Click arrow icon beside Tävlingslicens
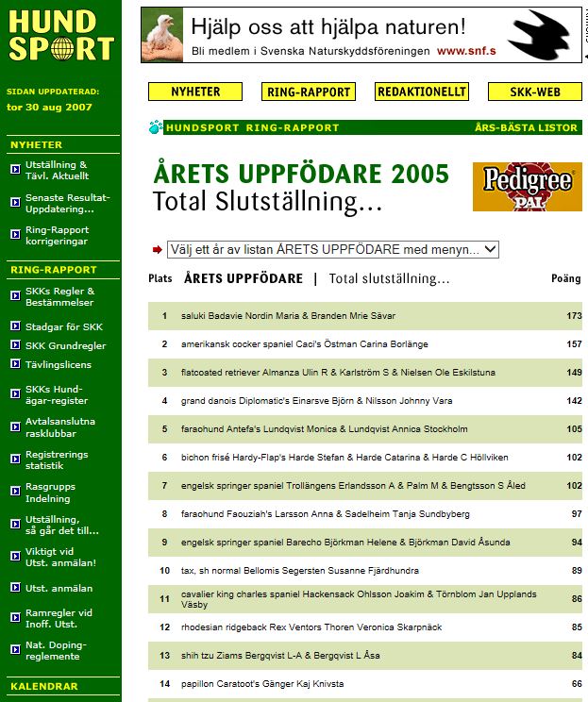Viewport: 588px width, 702px height. (15, 363)
